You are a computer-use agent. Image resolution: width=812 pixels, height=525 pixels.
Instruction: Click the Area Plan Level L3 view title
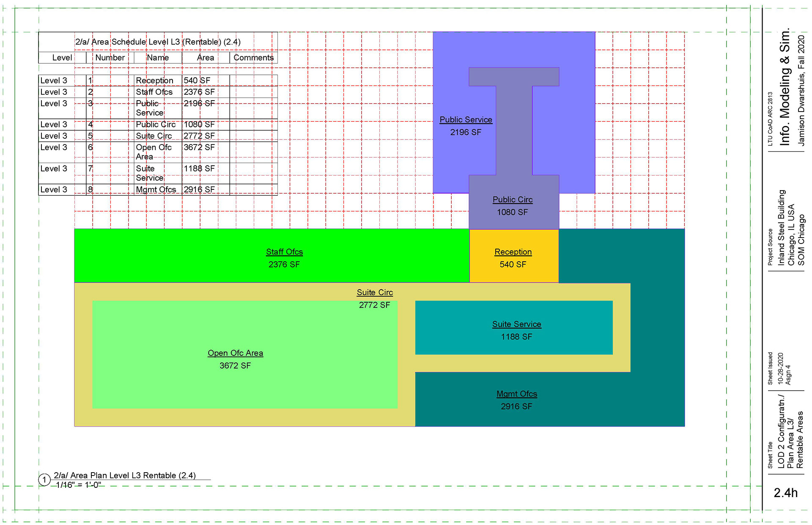pyautogui.click(x=125, y=476)
